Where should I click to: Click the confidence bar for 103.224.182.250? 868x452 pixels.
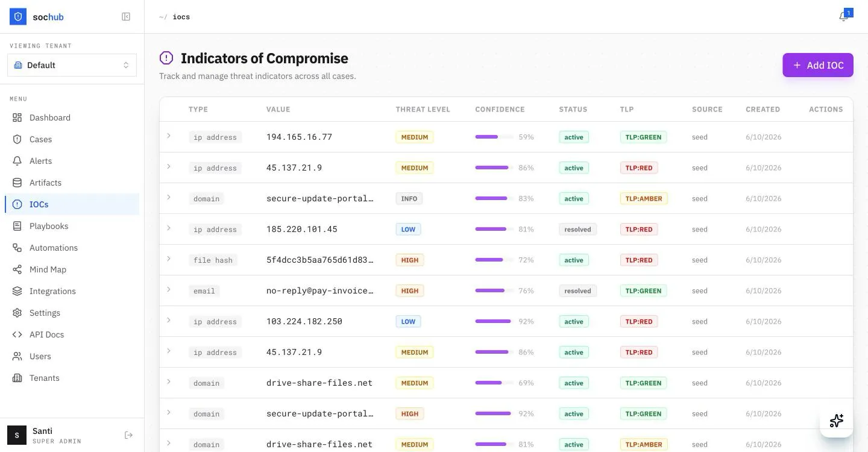tap(494, 321)
